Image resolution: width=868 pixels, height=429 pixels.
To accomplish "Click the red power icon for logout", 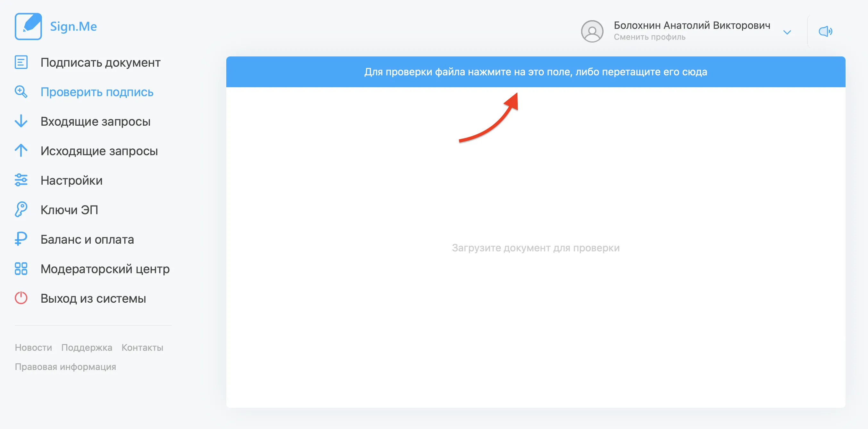I will pos(21,298).
